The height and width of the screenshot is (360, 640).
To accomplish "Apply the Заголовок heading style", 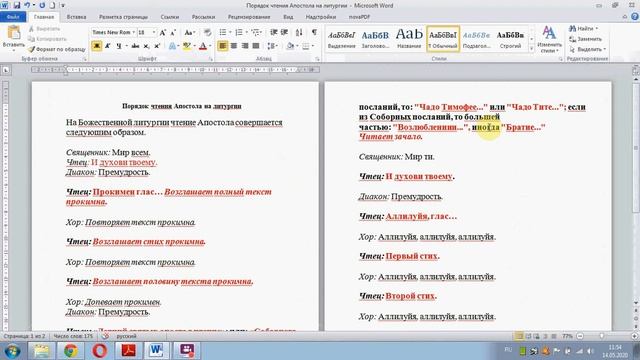I will [375, 39].
